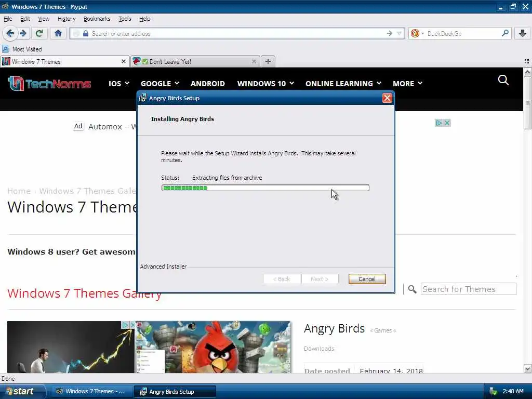532x399 pixels.
Task: Click the network tray icon
Action: click(493, 392)
